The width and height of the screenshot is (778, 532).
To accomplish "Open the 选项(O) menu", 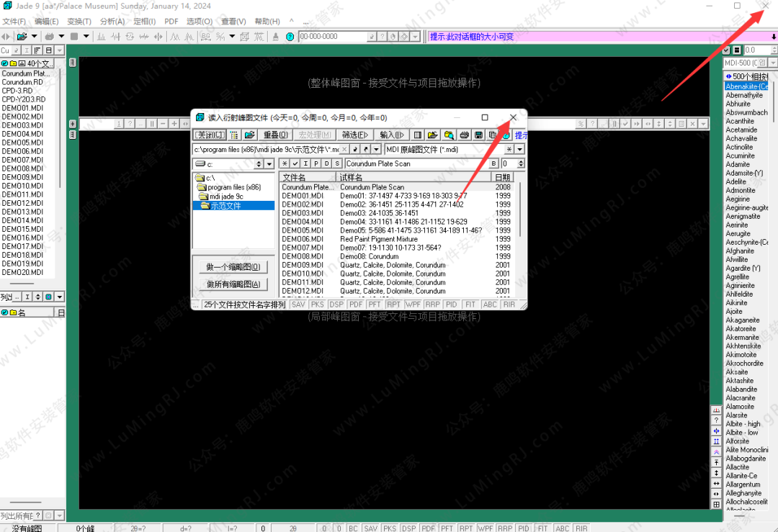I will click(x=199, y=21).
